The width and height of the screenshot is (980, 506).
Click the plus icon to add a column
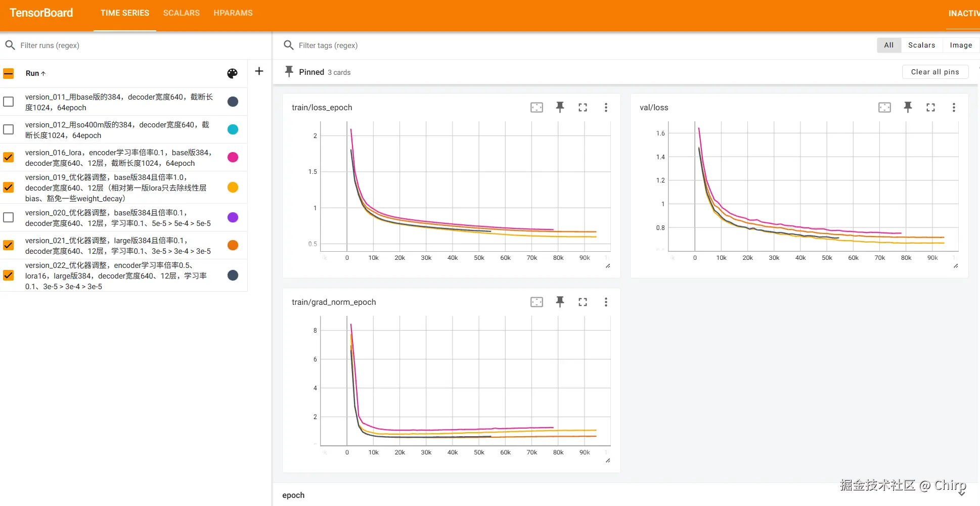259,71
